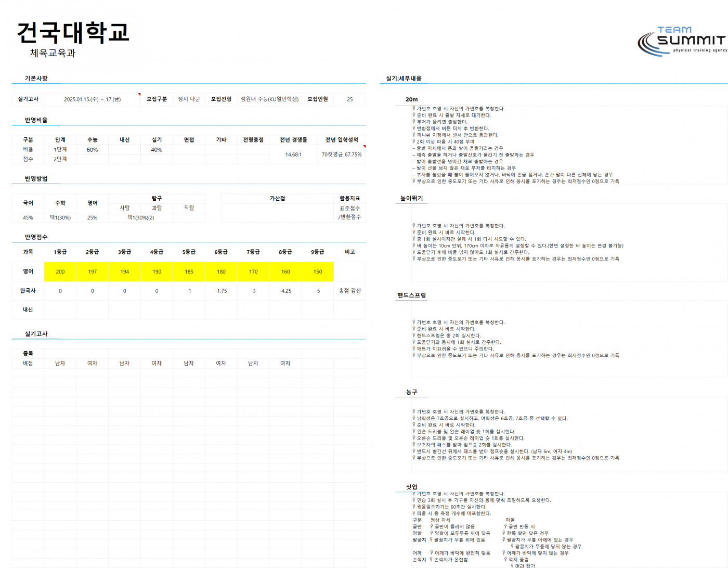Select the 높이뛰기 section heading
This screenshot has width=728, height=568.
click(x=411, y=198)
